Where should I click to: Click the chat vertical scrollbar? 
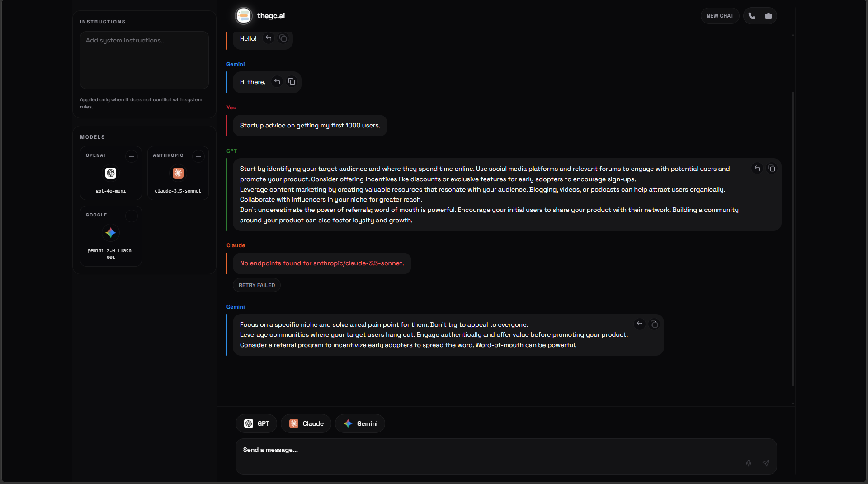click(x=793, y=239)
